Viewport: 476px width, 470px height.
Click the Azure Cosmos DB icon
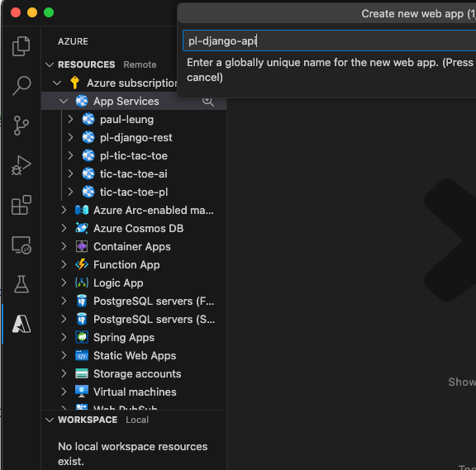tap(82, 228)
